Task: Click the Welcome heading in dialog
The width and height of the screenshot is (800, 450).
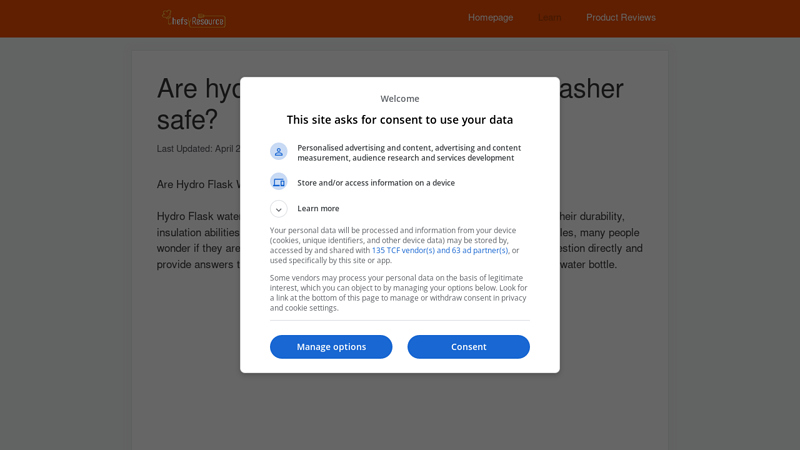Action: click(400, 98)
